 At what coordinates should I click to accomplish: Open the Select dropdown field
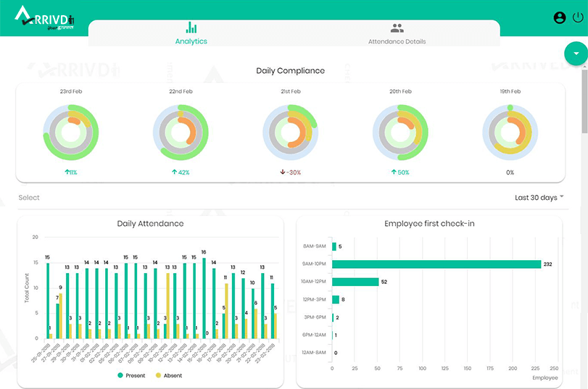coord(30,198)
